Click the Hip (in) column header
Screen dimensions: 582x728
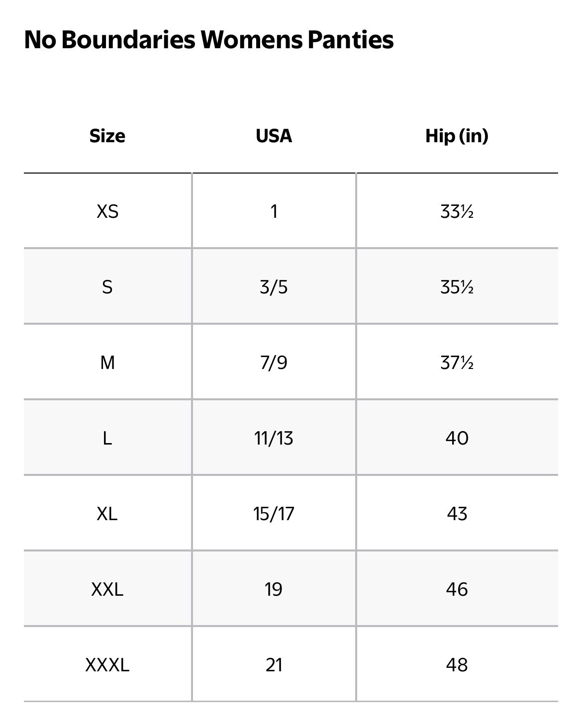click(x=457, y=136)
